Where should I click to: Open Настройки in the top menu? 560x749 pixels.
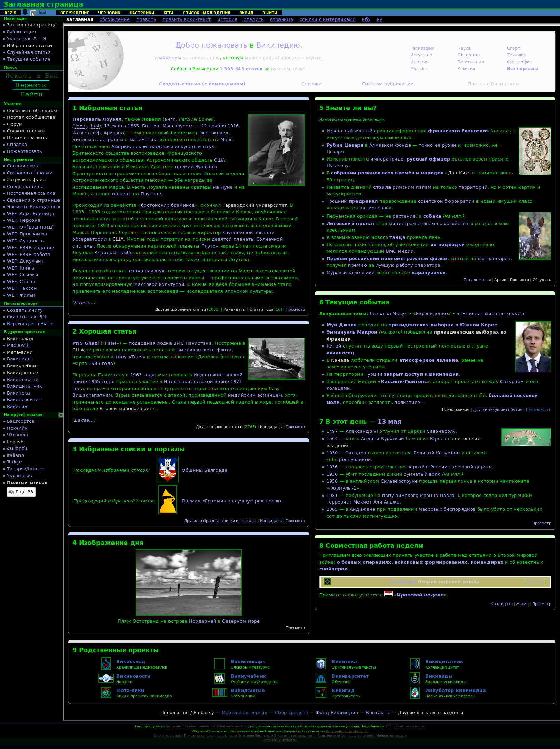click(x=142, y=13)
